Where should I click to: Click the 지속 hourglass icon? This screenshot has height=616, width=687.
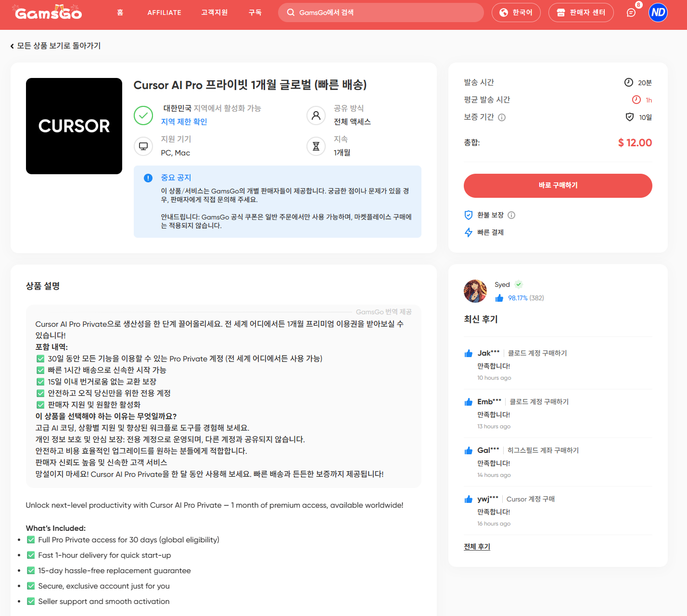(316, 146)
